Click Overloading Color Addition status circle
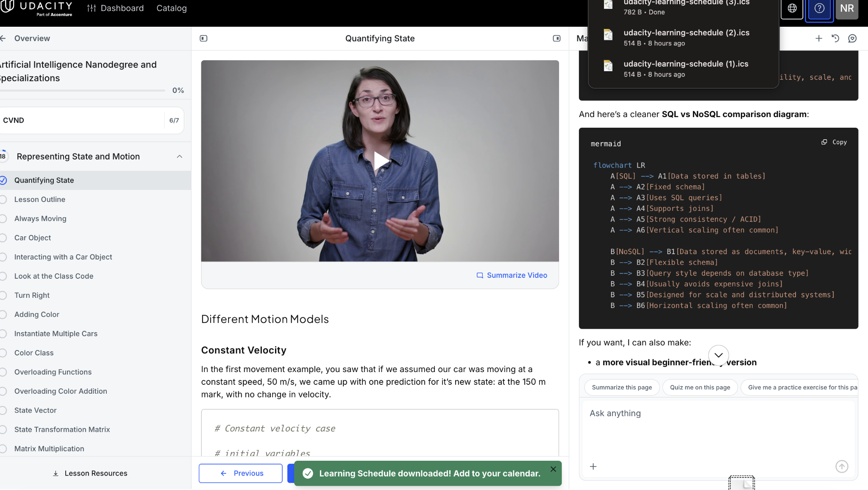 click(3, 391)
